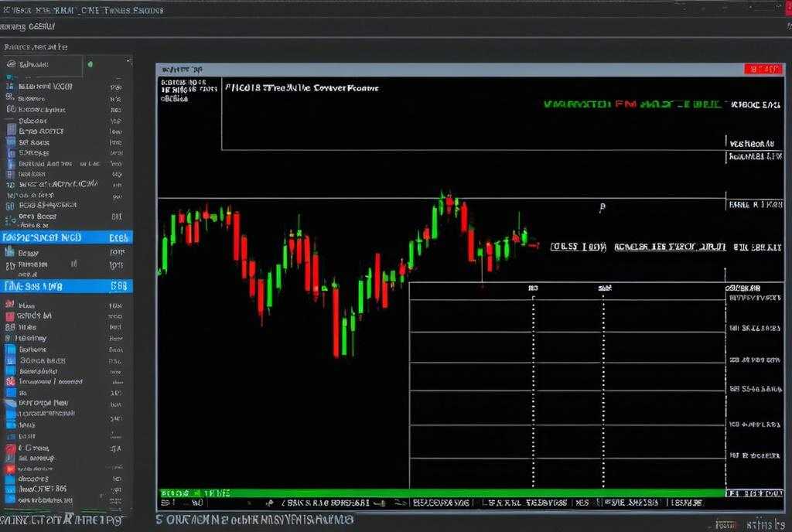Click the hand icon between the two highlighted rows
The width and height of the screenshot is (792, 532).
(9, 252)
